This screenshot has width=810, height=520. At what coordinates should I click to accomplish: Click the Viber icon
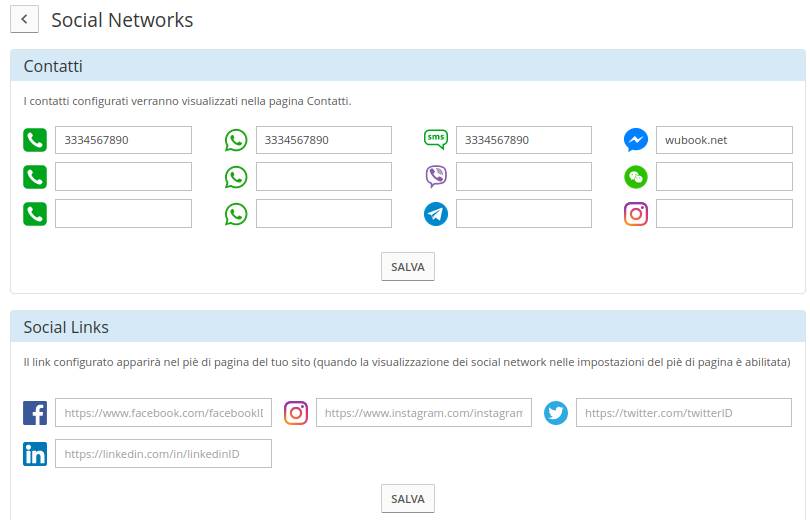436,177
